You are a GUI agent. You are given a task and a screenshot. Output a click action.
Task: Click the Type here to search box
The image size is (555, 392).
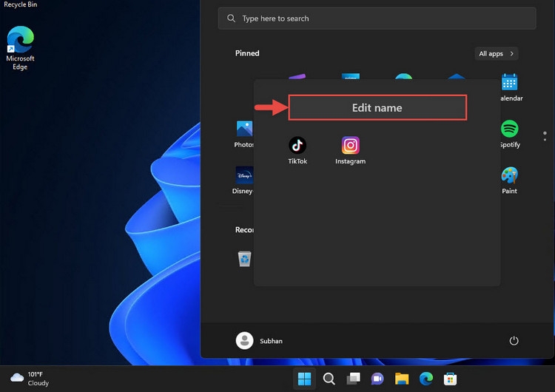[x=377, y=18]
